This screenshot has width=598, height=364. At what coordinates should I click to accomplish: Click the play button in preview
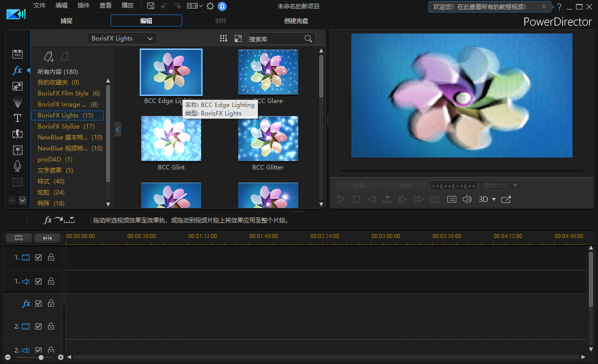coord(341,199)
